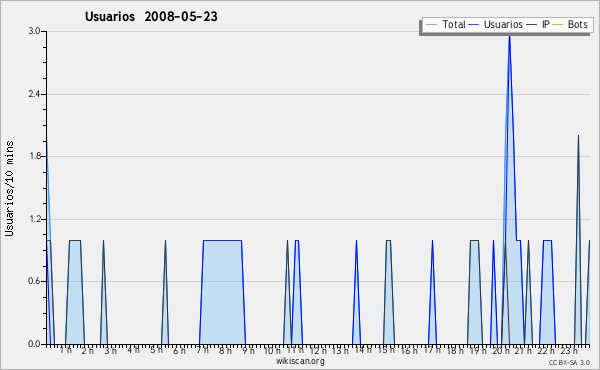
Task: Click the light blue Total legend line
Action: point(431,25)
